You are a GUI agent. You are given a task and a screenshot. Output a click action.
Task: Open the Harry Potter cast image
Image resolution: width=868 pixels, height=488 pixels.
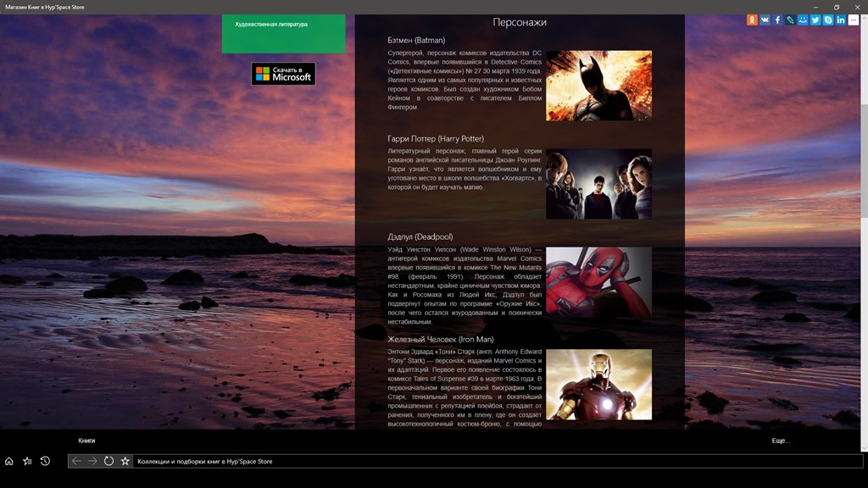pyautogui.click(x=598, y=184)
